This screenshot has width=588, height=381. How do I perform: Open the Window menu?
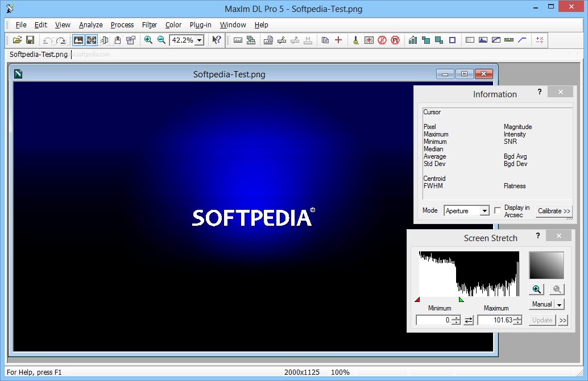233,25
